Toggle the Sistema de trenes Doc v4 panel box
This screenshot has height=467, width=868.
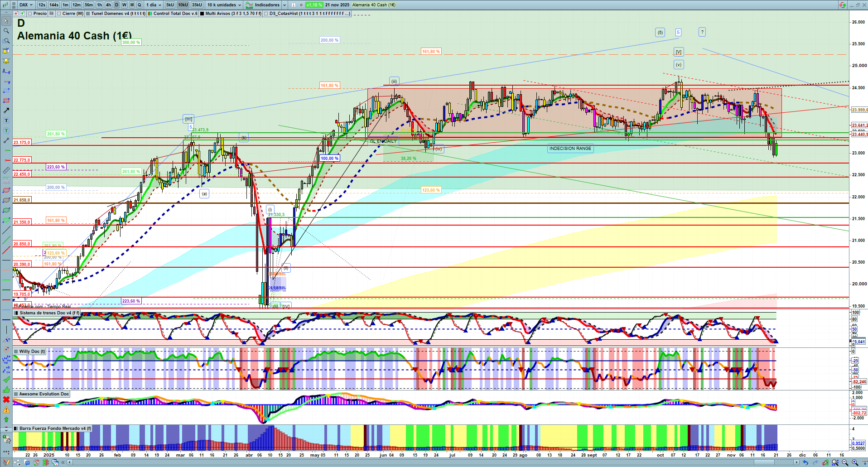pos(16,313)
